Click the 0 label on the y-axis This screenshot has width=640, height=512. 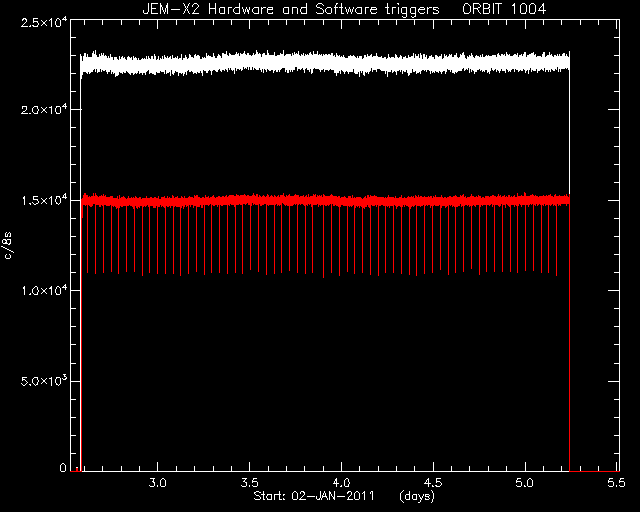[63, 467]
